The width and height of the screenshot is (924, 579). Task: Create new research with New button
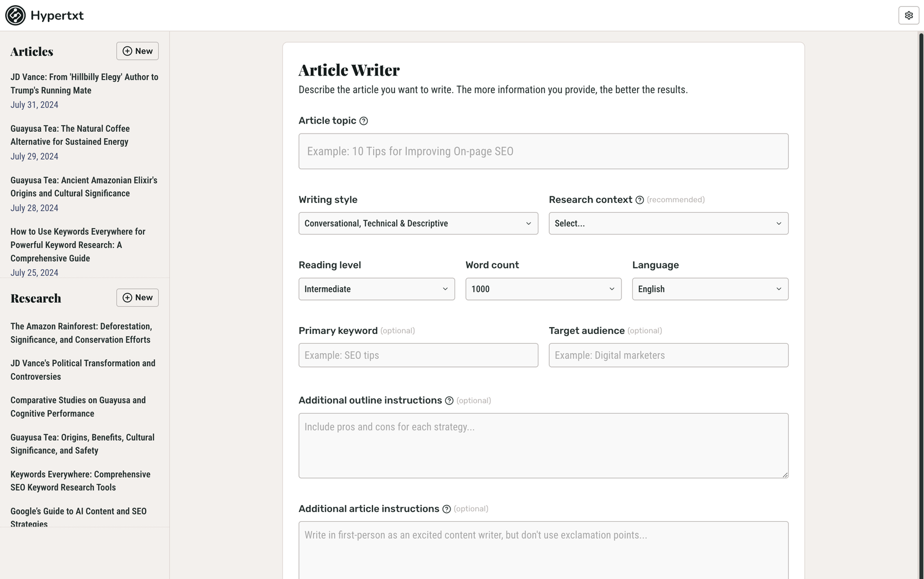pyautogui.click(x=137, y=298)
